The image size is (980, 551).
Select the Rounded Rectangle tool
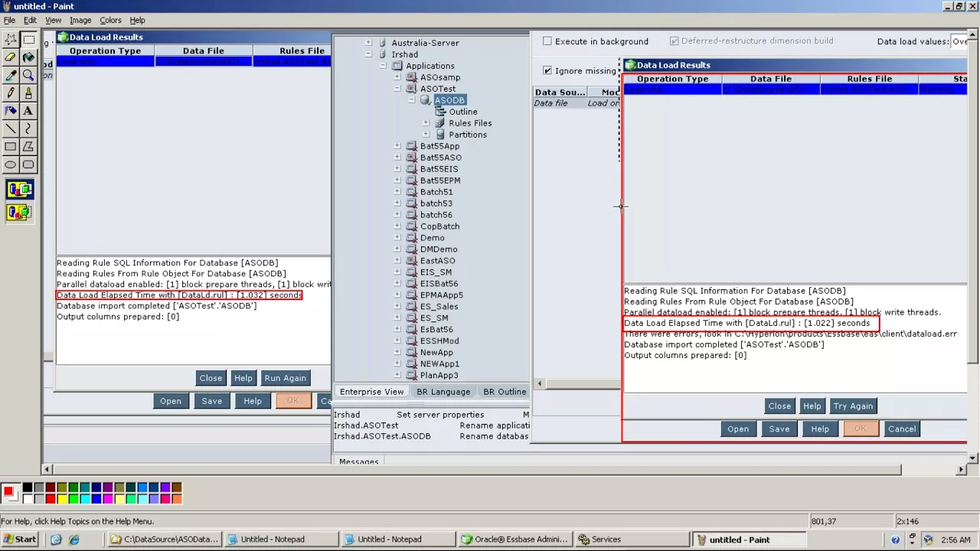pos(28,165)
